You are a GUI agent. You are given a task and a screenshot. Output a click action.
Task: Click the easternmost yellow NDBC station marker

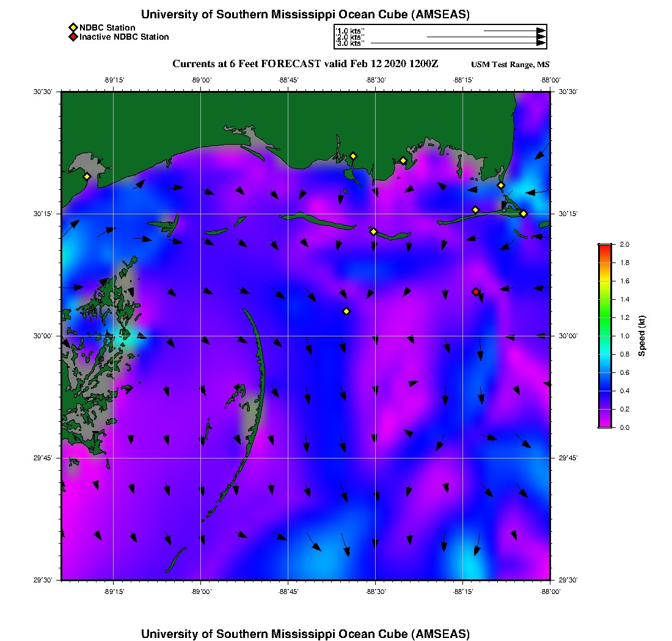[524, 214]
